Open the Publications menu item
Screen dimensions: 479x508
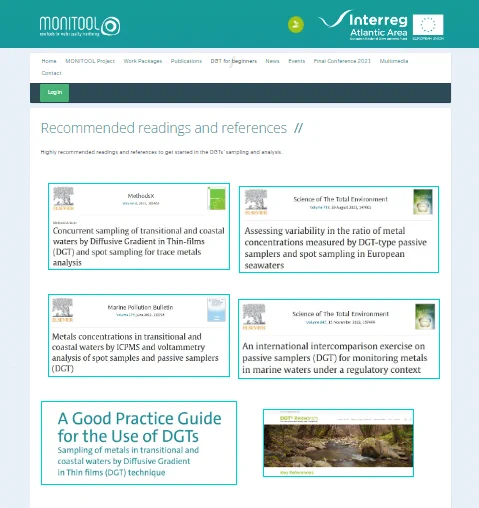click(x=186, y=61)
